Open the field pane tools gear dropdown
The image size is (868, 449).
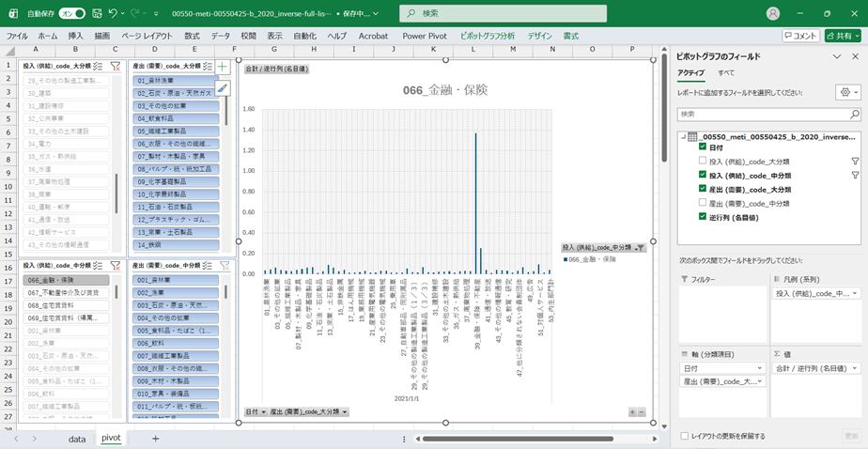[x=848, y=92]
